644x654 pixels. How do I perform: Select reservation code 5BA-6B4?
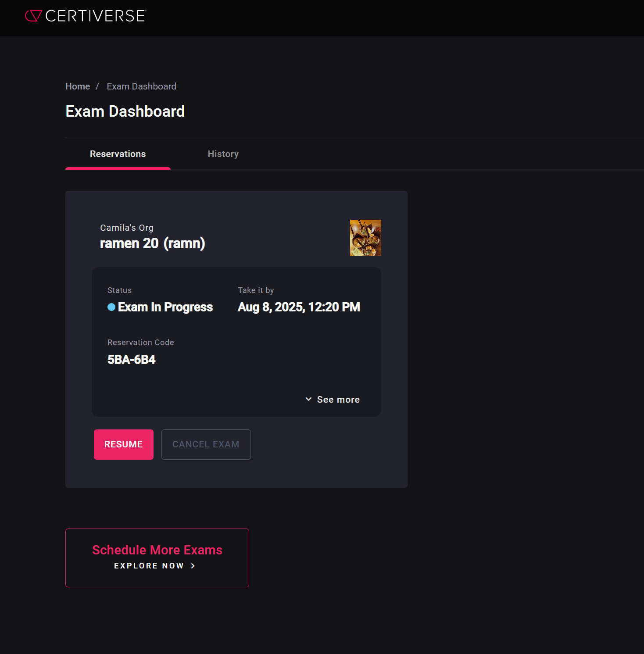[x=132, y=360]
